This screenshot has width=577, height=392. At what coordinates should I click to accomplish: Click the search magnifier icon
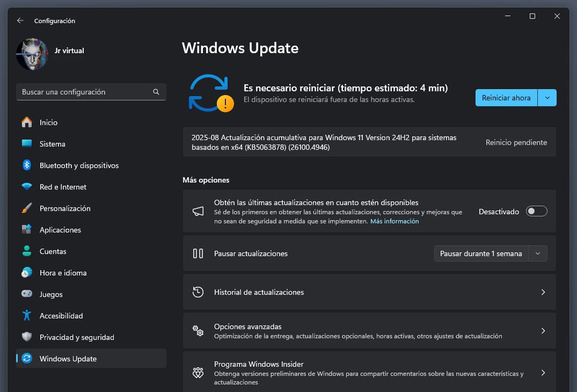point(156,92)
